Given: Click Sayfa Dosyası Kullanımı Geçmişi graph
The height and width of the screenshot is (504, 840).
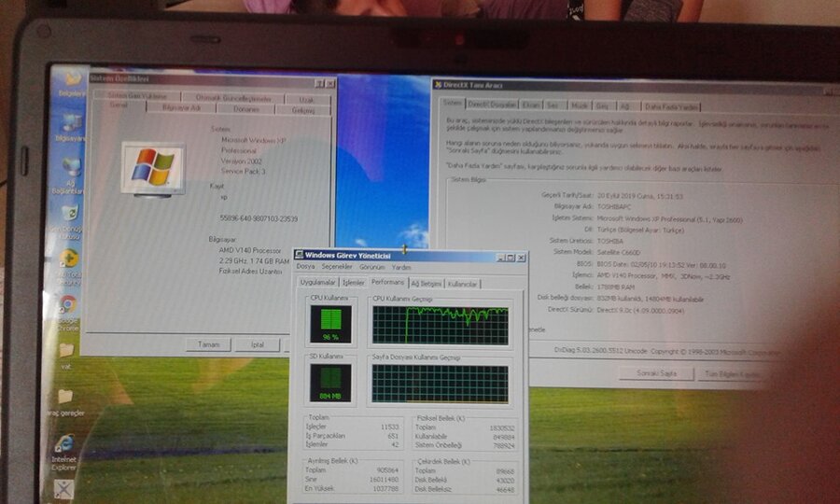Looking at the screenshot, I should tap(440, 384).
